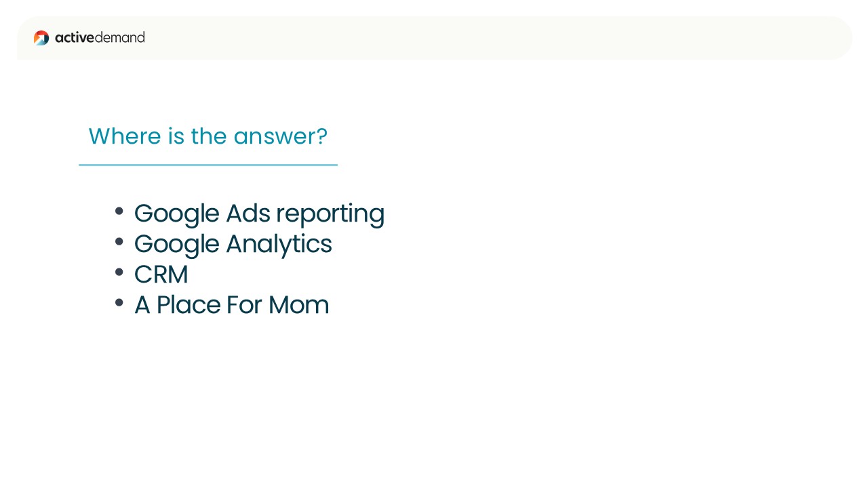
Task: Click the ActiveDemand circular logo icon
Action: click(41, 38)
